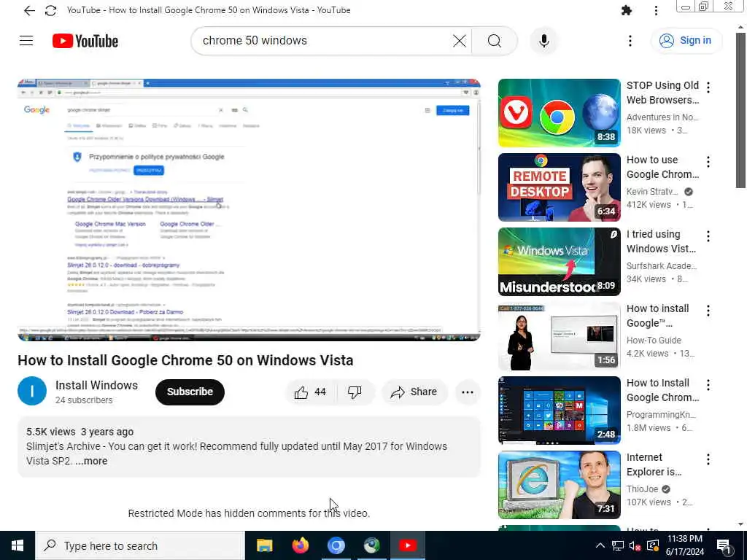
Task: Click the page vertical scrollbar thumb
Action: tap(740, 110)
